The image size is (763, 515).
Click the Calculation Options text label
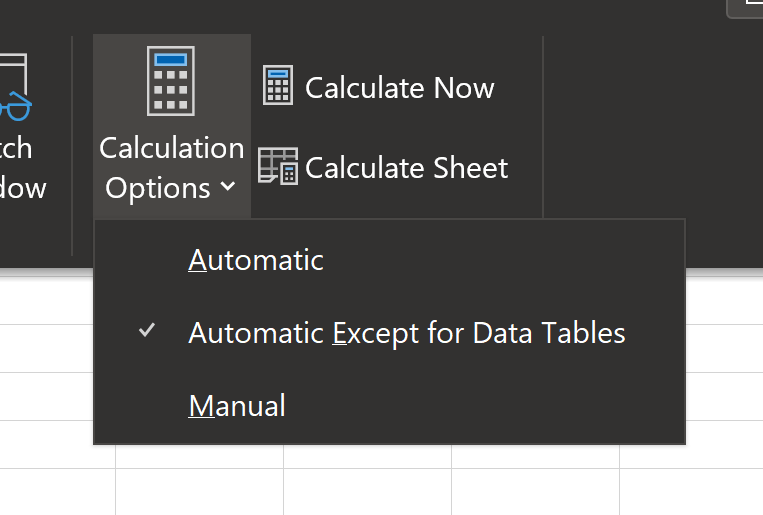click(x=171, y=167)
